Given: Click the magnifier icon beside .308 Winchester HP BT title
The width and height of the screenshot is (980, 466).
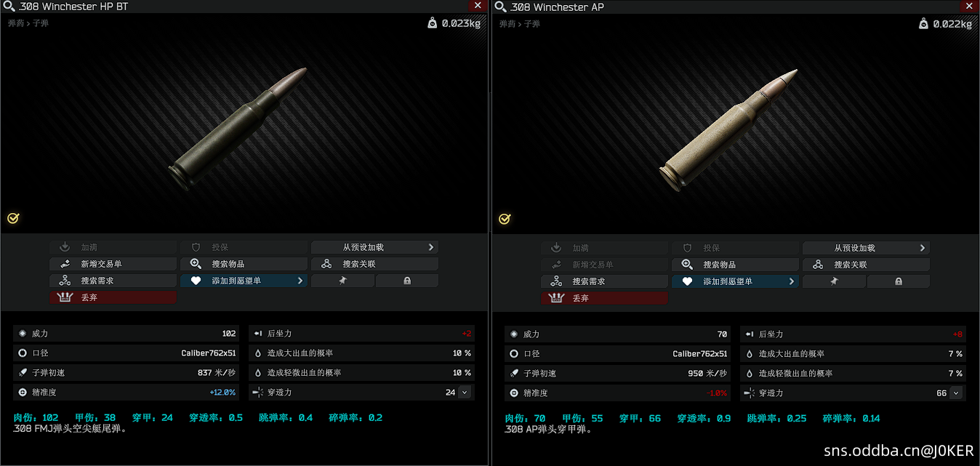Looking at the screenshot, I should pyautogui.click(x=9, y=7).
